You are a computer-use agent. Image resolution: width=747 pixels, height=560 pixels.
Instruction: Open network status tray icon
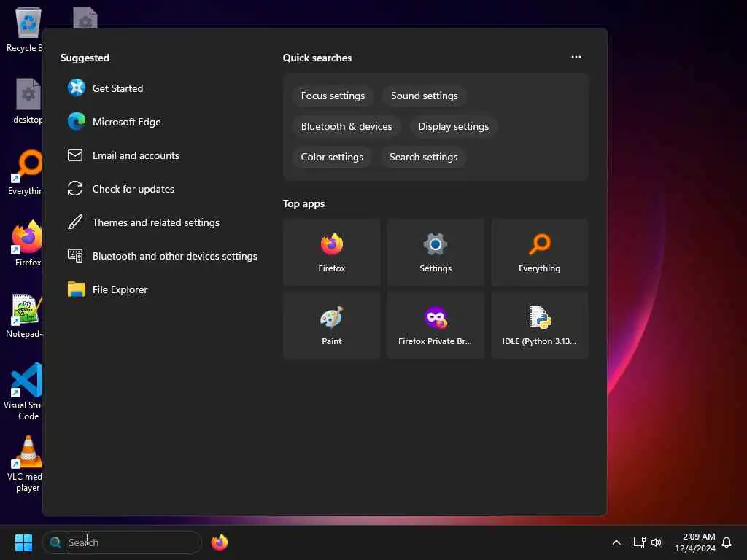(639, 542)
